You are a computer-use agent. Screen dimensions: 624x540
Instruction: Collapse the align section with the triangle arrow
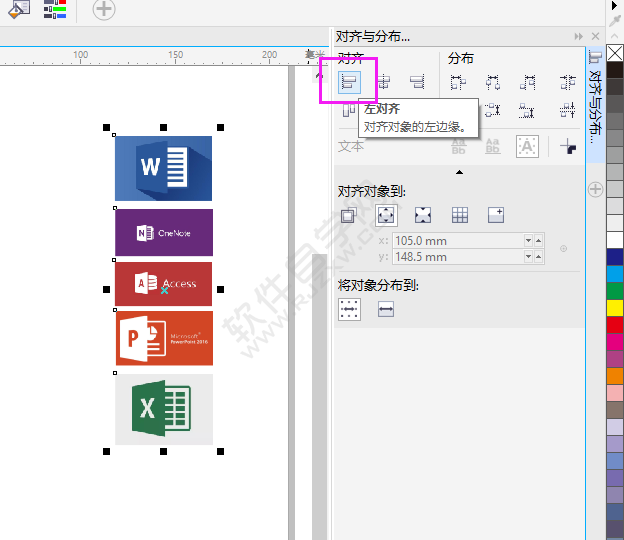point(459,172)
